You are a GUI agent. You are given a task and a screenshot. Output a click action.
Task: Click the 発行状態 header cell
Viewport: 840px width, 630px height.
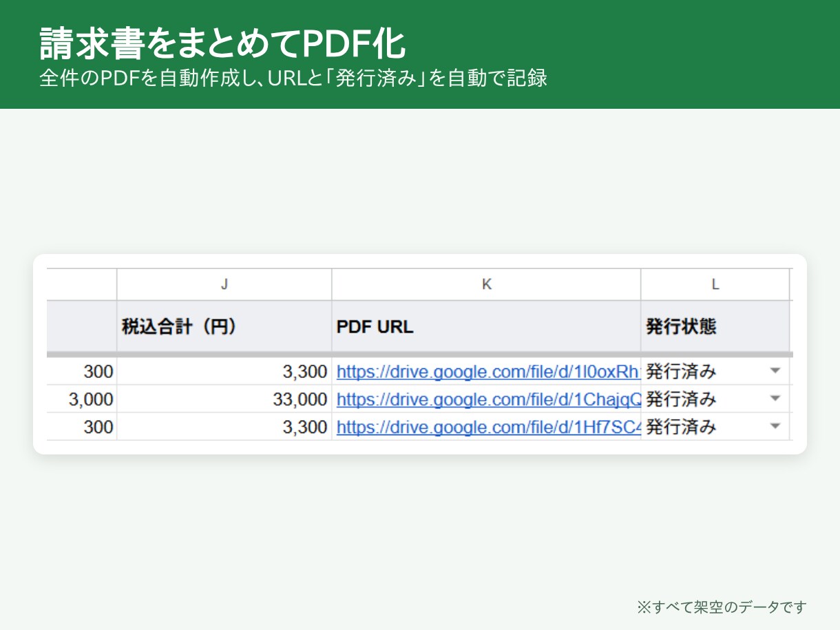click(715, 326)
